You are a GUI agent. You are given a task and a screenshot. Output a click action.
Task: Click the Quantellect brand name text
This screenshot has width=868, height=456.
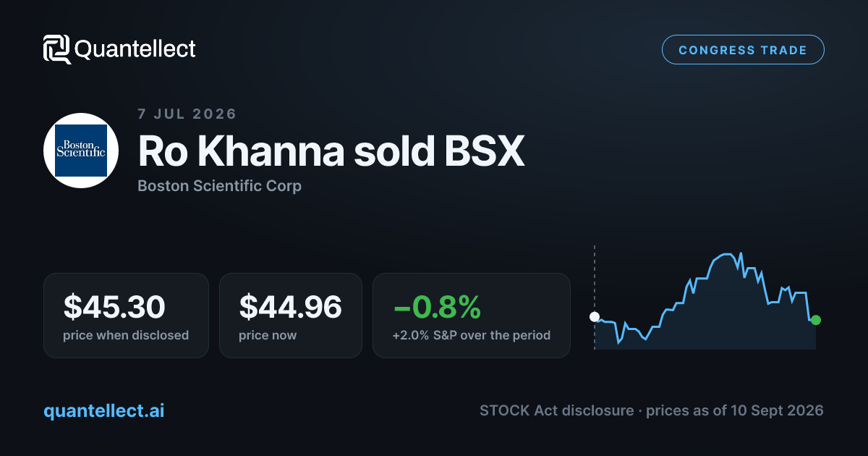(135, 49)
